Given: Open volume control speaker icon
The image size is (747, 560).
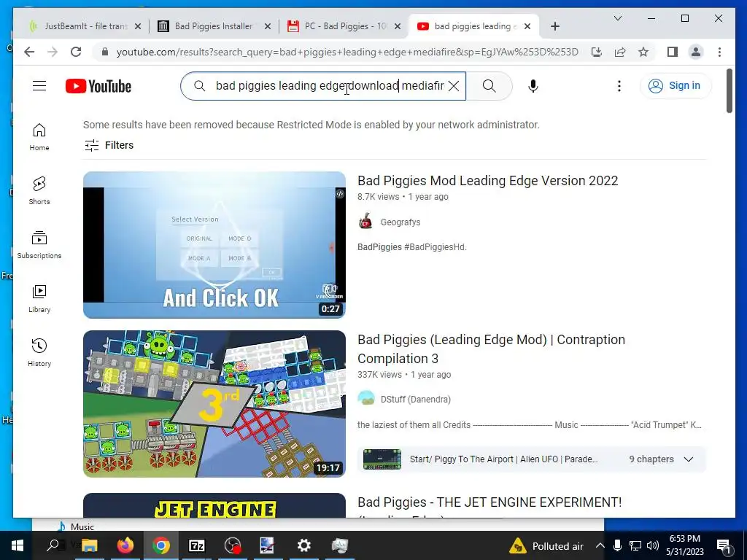Looking at the screenshot, I should (x=653, y=545).
